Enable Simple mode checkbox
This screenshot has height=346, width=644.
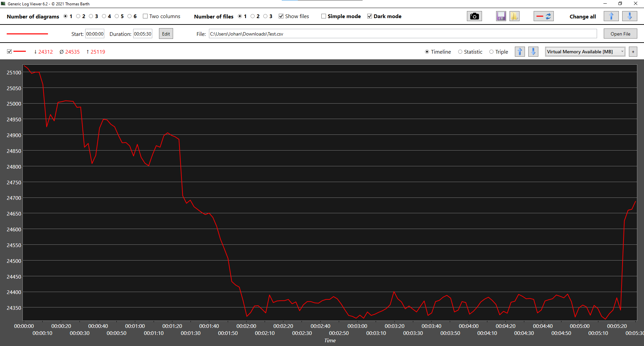point(324,16)
